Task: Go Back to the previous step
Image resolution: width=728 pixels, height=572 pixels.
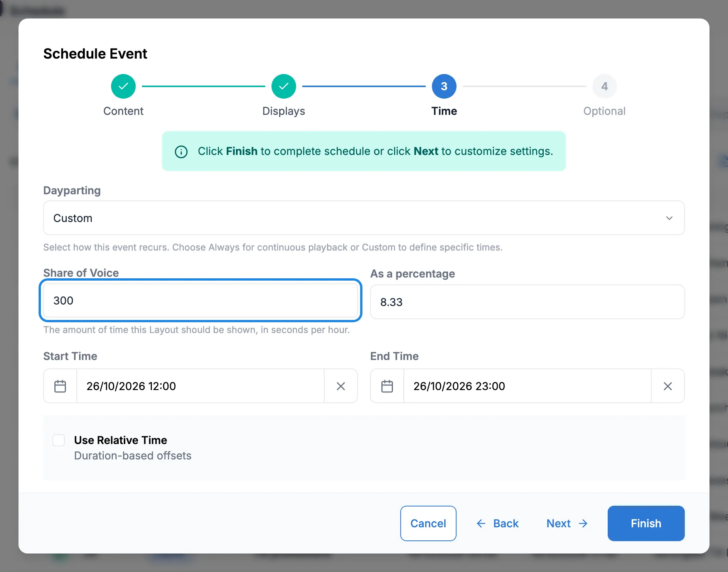Action: coord(497,523)
